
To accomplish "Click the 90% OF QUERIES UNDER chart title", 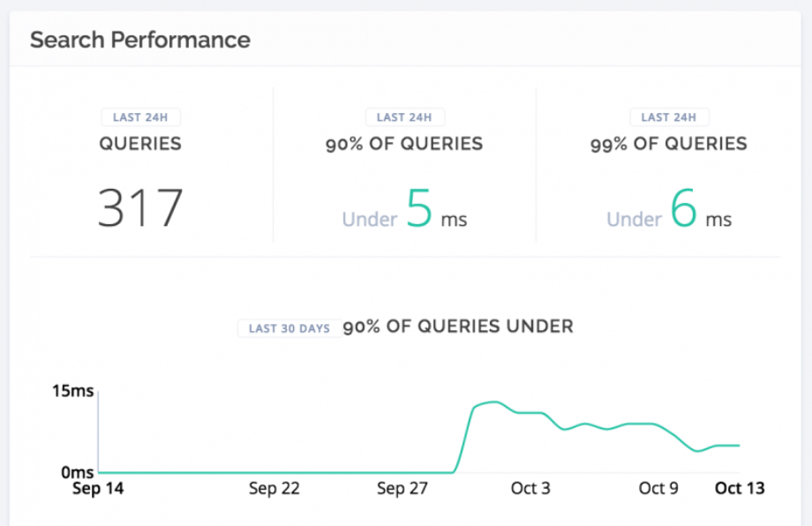I will pyautogui.click(x=458, y=327).
